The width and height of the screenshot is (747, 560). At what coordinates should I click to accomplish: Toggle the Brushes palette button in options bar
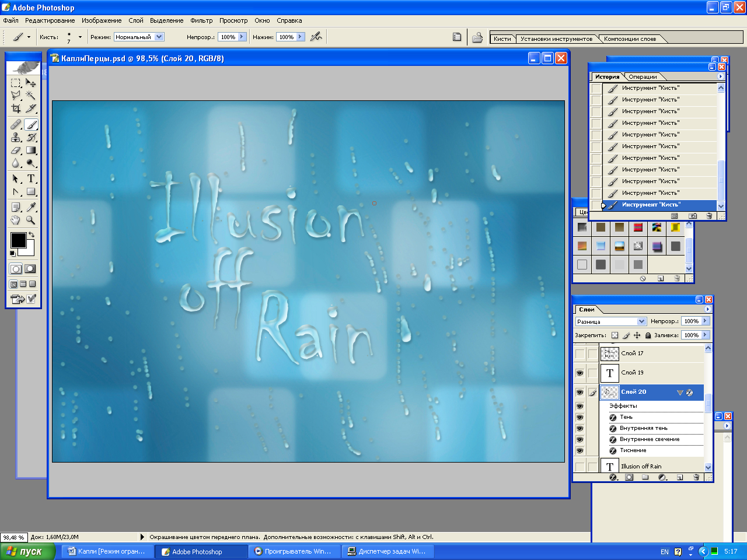[x=457, y=37]
